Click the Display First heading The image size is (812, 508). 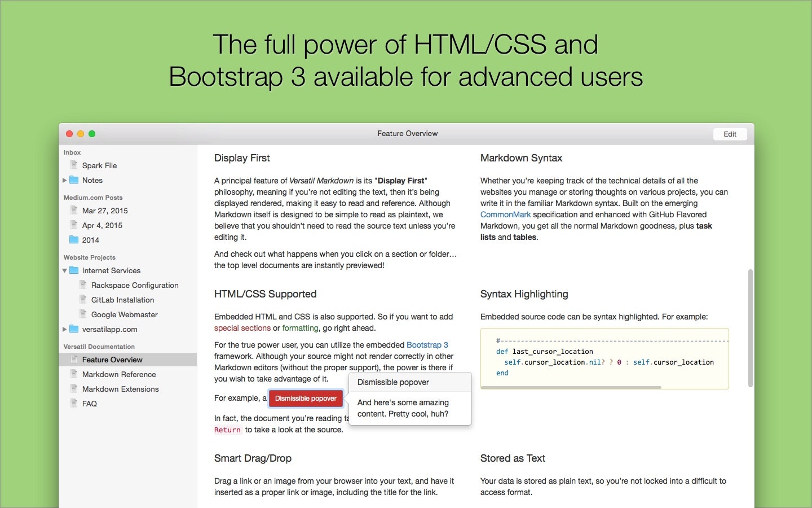242,158
